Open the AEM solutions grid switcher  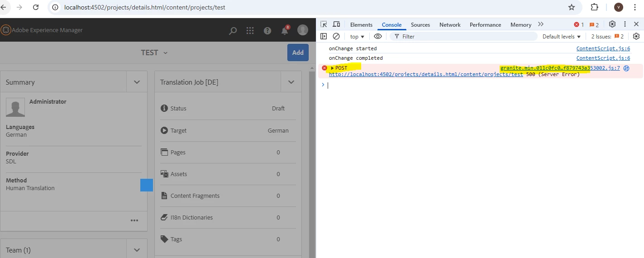pyautogui.click(x=250, y=30)
